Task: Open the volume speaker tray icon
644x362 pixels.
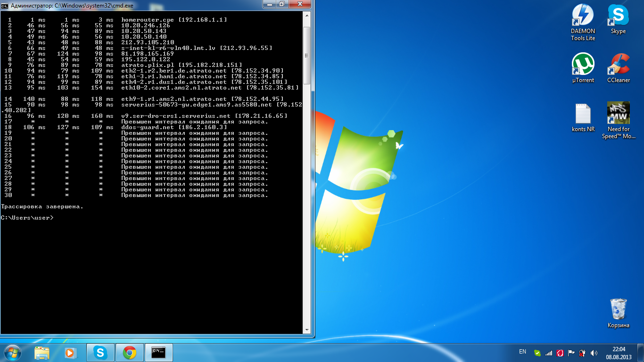Action: point(594,353)
